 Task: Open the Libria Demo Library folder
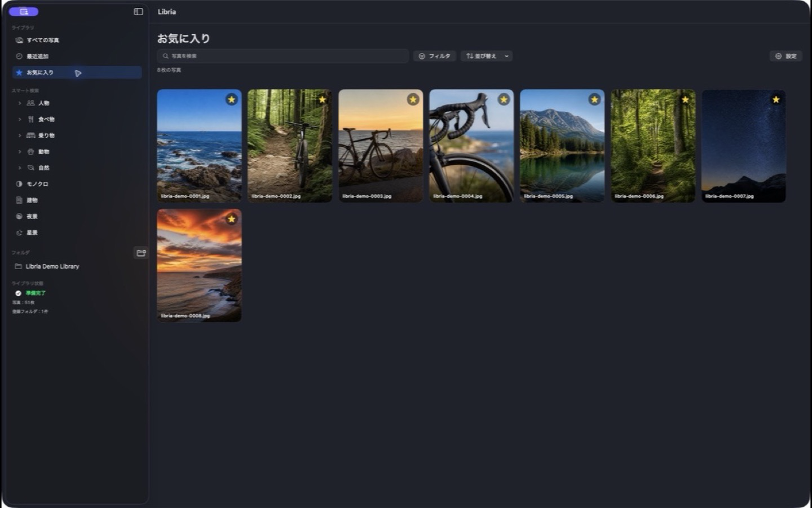click(77, 266)
